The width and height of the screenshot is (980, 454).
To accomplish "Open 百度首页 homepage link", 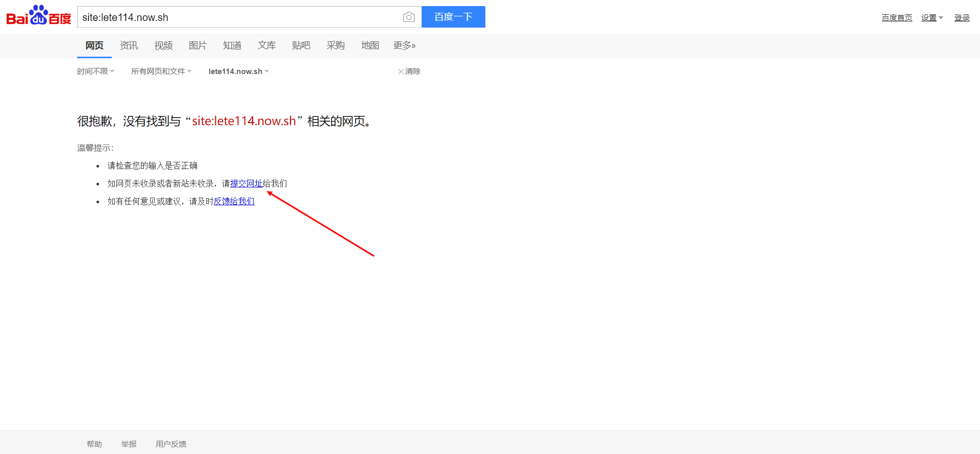I will [x=897, y=18].
